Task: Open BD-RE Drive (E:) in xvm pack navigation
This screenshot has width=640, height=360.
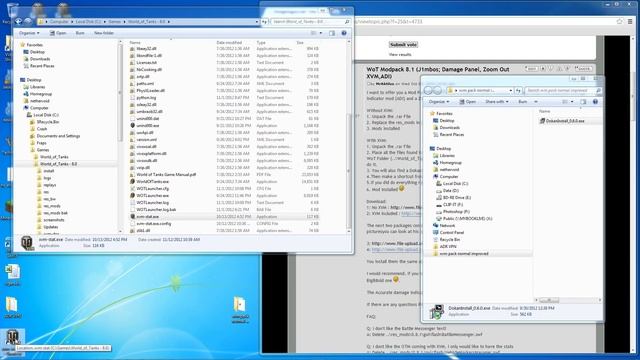Action: (x=457, y=198)
